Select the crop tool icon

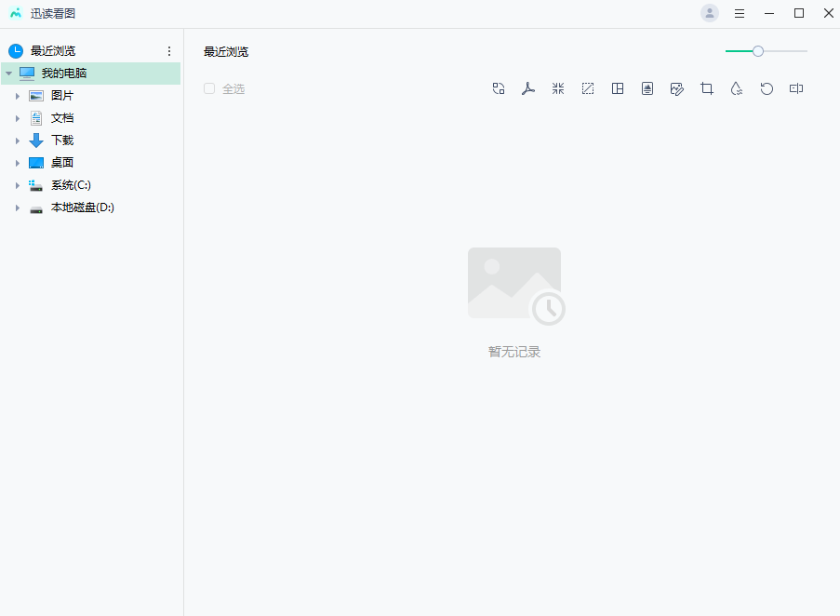click(x=707, y=89)
